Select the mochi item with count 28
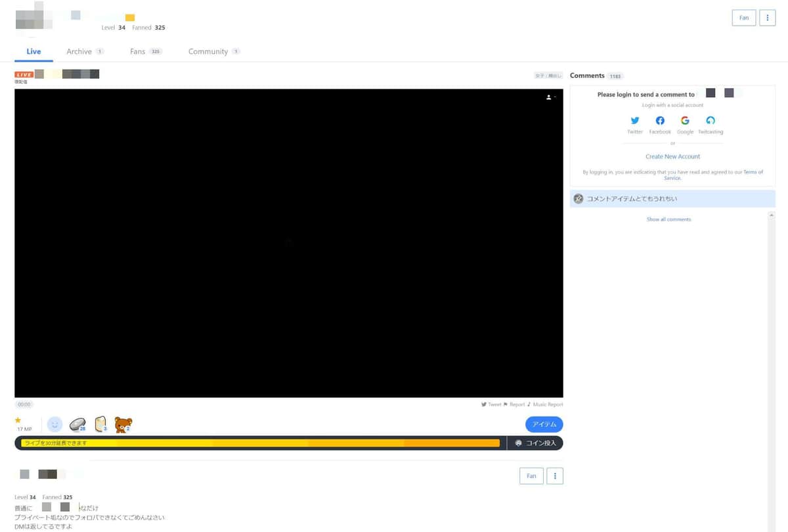 click(x=77, y=424)
